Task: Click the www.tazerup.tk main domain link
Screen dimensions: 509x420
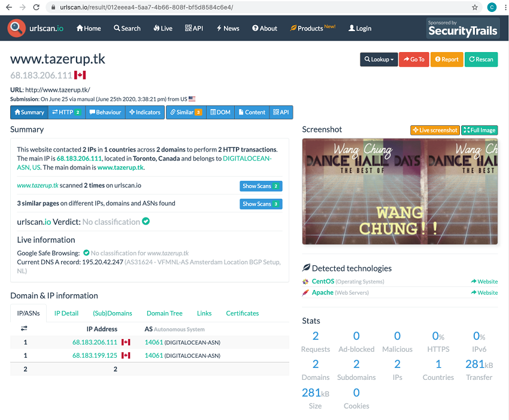Action: pyautogui.click(x=120, y=168)
